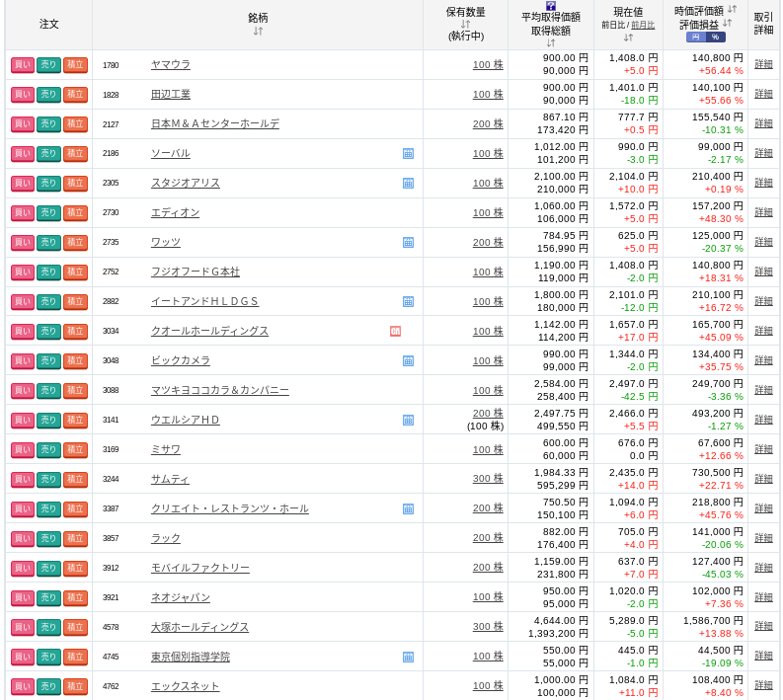Open the calendar icon for ワッツ
The image size is (783, 700).
[408, 242]
